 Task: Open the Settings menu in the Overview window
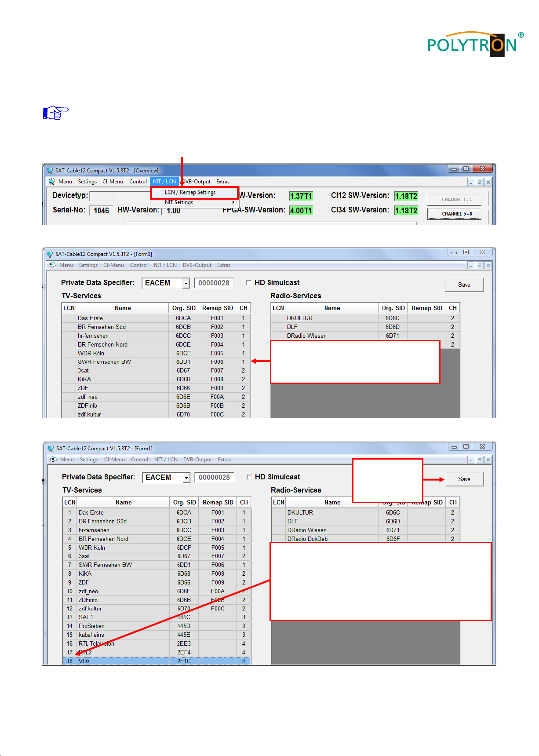click(x=87, y=182)
